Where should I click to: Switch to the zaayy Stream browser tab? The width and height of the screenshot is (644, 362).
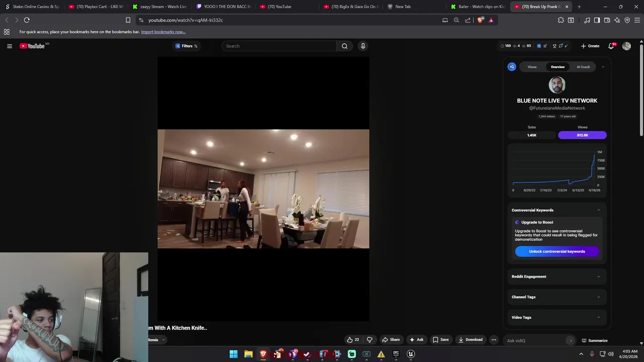[x=160, y=7]
